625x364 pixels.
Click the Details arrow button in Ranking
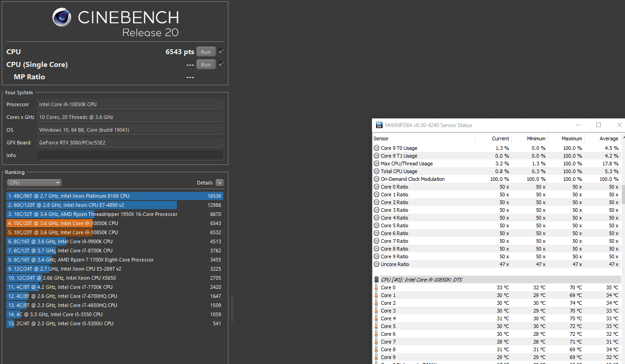pyautogui.click(x=220, y=183)
